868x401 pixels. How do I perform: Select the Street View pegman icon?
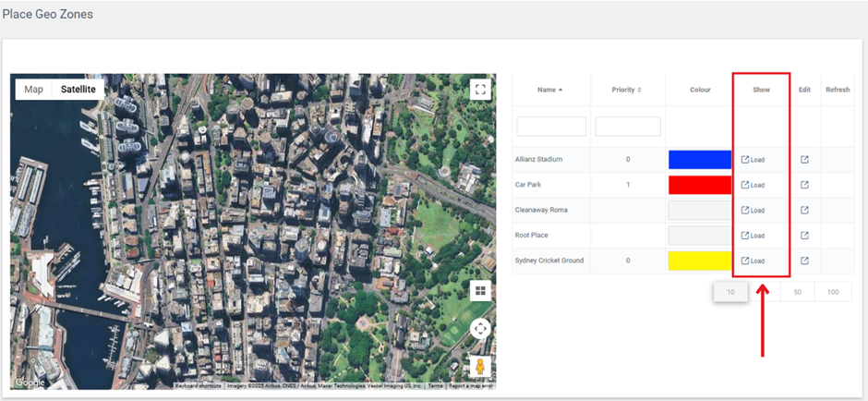point(480,367)
